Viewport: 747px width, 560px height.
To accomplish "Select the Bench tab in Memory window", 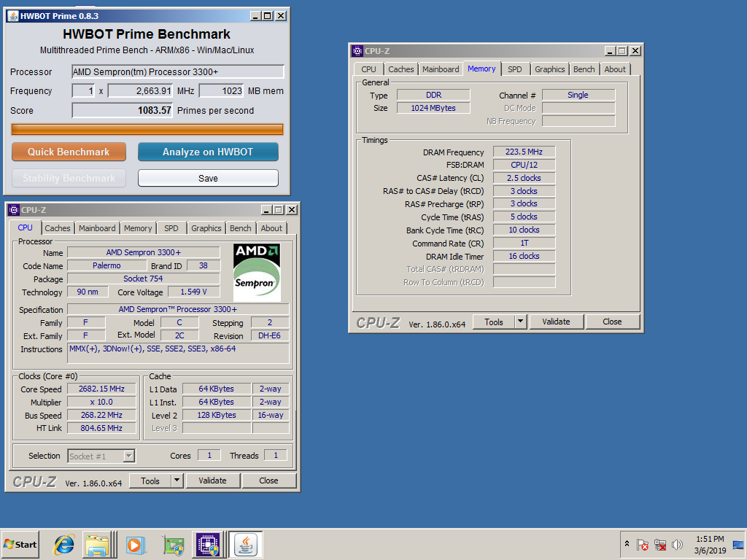I will 584,69.
